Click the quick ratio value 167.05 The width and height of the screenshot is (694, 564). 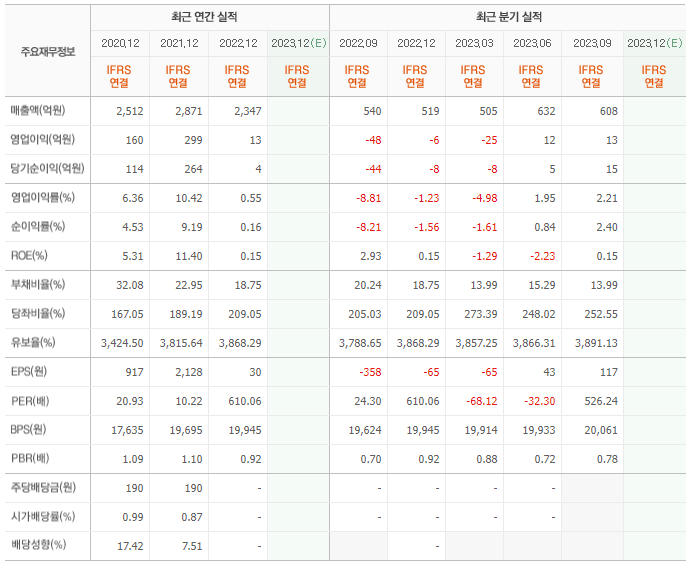pyautogui.click(x=127, y=314)
